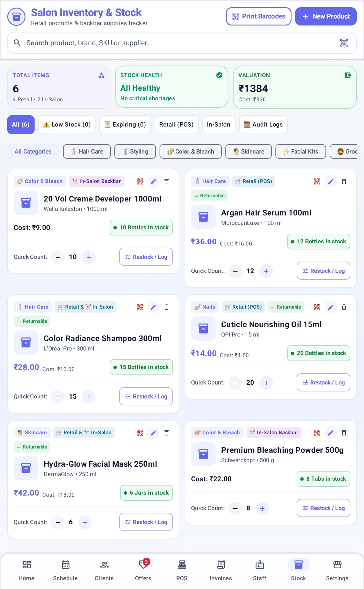This screenshot has height=589, width=364.
Task: Show Retail (POS) products only
Action: (177, 125)
